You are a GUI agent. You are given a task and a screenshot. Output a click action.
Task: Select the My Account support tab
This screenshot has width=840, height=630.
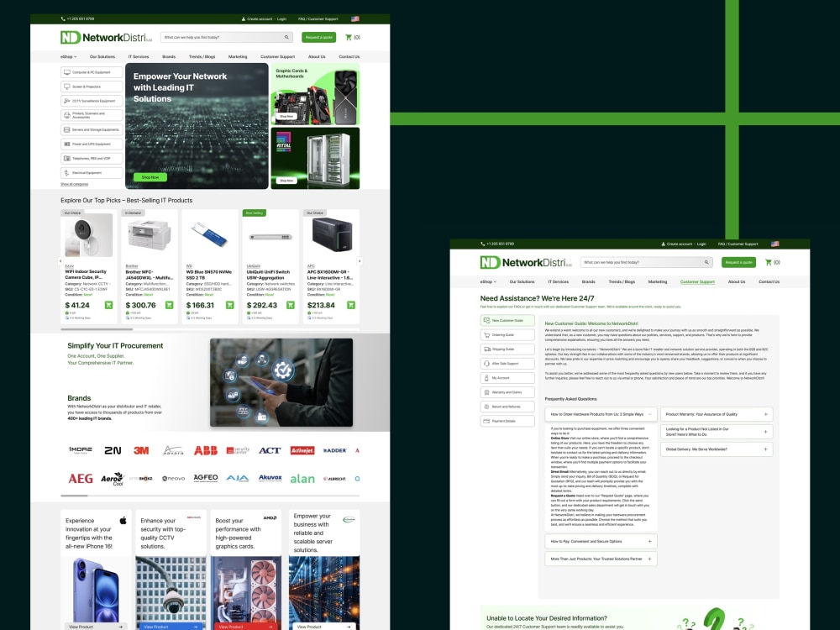coord(507,378)
